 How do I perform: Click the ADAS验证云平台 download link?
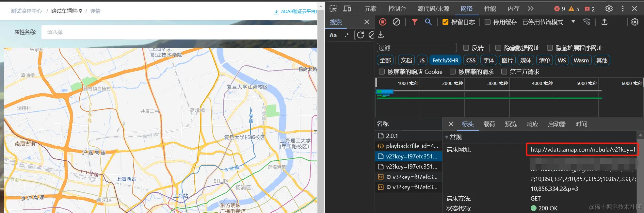pos(296,11)
